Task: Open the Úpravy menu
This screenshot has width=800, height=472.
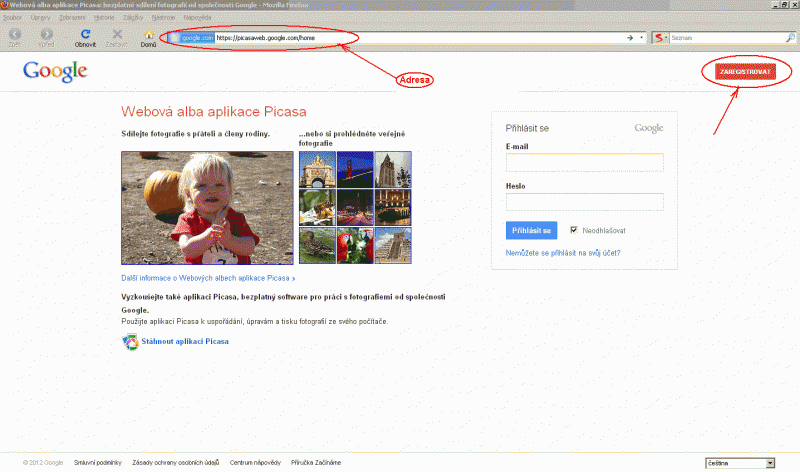Action: coord(40,17)
